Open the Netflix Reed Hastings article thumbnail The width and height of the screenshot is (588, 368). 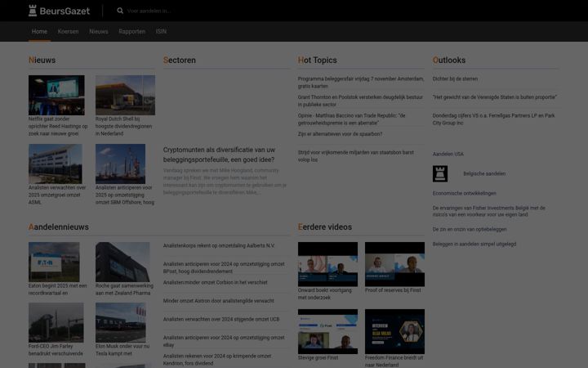[x=56, y=95]
